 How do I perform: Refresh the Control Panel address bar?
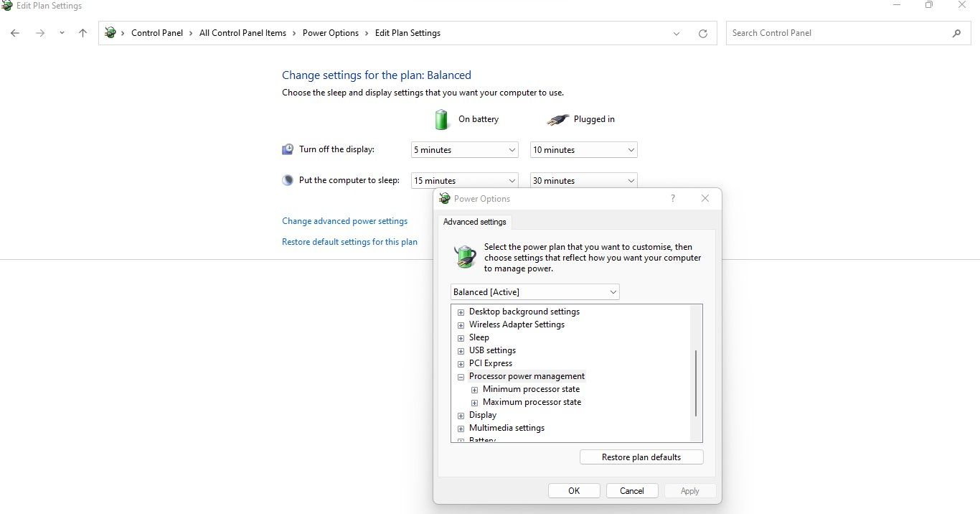[x=703, y=33]
